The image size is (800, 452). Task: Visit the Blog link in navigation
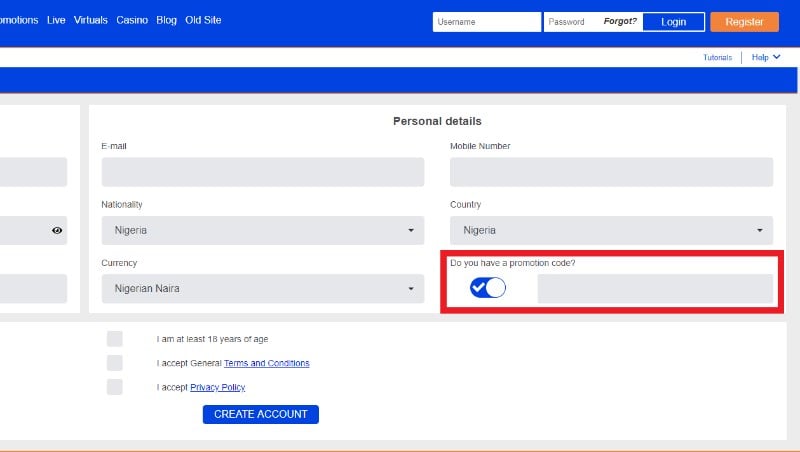[x=166, y=20]
